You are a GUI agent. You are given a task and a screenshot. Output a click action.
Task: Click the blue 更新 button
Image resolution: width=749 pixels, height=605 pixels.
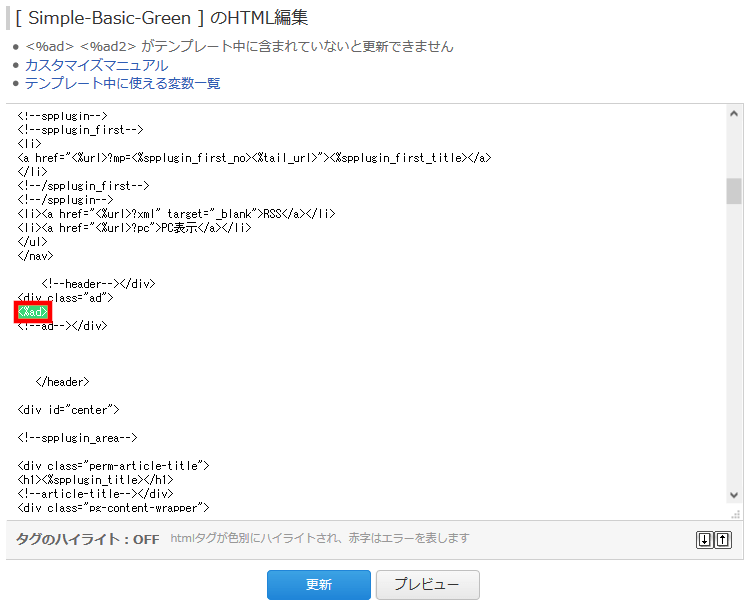point(319,584)
